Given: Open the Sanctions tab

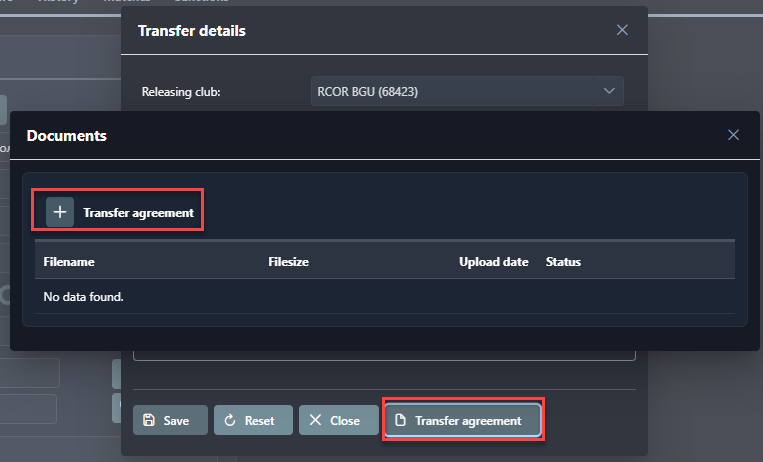Looking at the screenshot, I should pyautogui.click(x=201, y=2).
